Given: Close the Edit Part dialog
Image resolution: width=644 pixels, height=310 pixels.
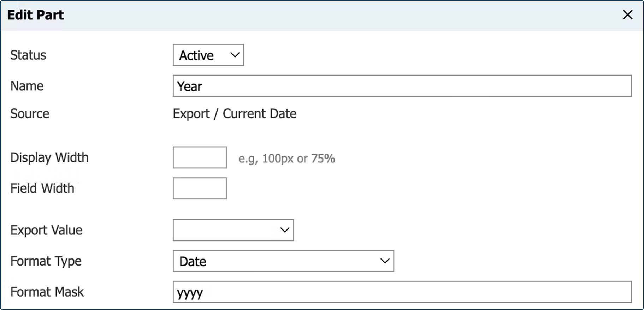Looking at the screenshot, I should (627, 15).
